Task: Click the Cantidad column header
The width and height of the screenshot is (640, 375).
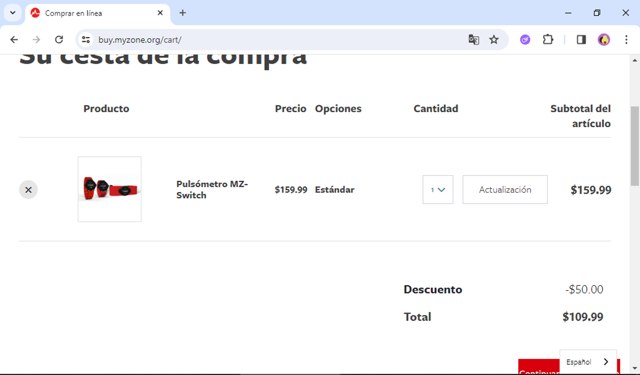Action: 436,109
